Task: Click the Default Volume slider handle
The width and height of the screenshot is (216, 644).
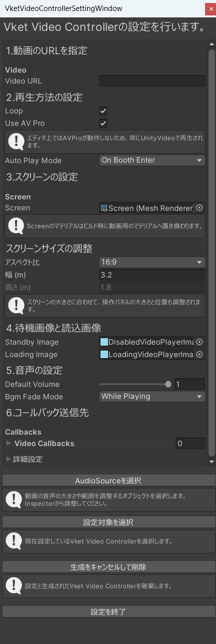Action: coord(168,384)
